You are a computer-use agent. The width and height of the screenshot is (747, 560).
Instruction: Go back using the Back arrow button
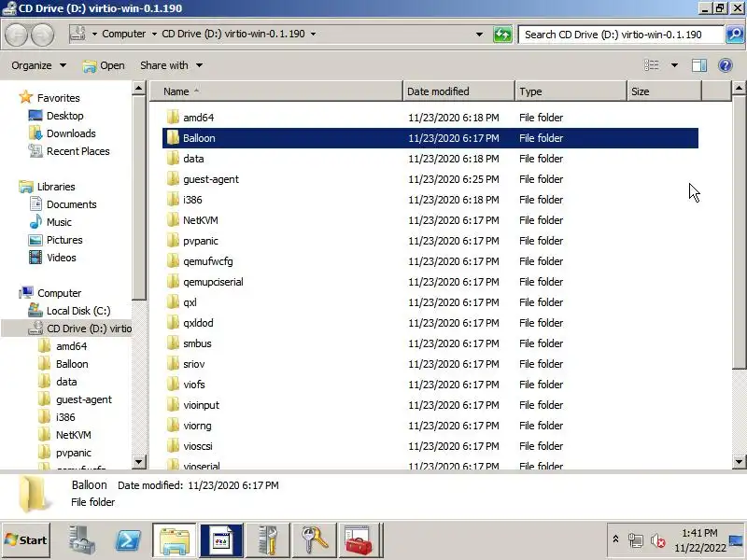[17, 35]
